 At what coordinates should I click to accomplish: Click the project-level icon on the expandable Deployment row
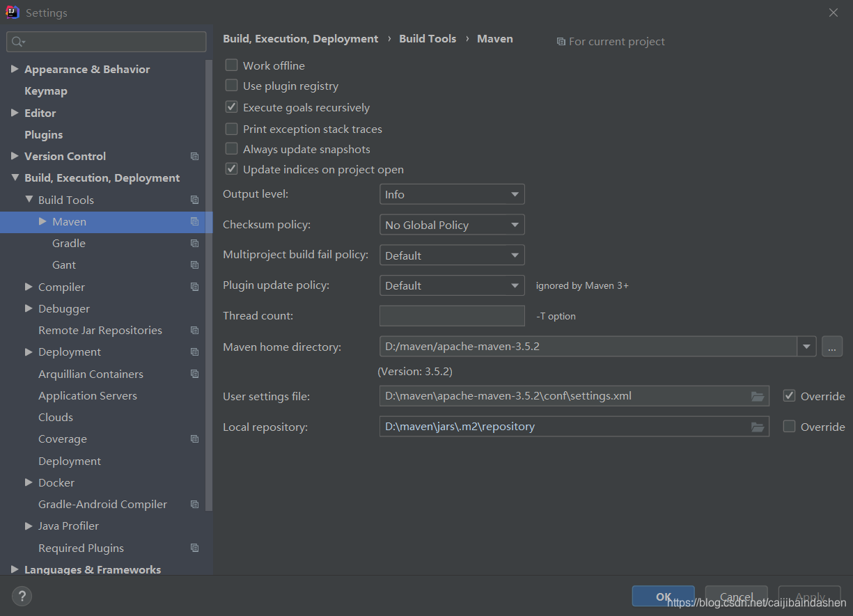point(195,352)
